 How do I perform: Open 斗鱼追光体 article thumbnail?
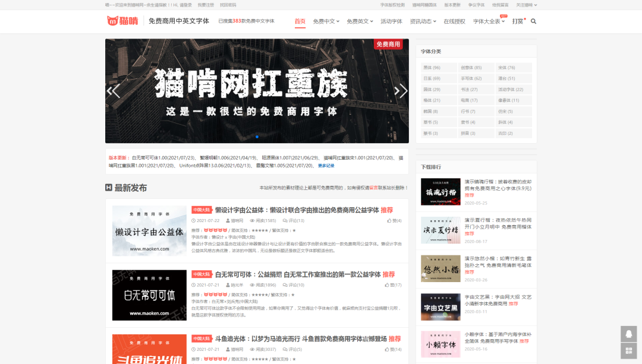coord(149,349)
